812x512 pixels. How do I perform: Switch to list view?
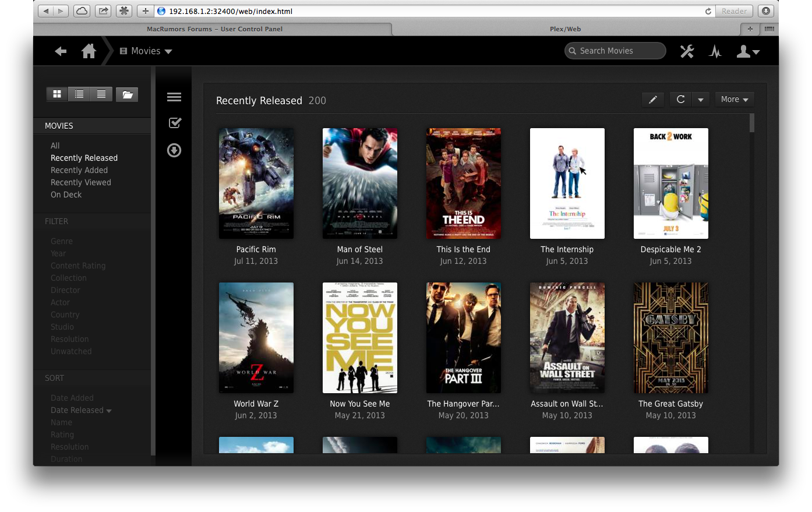pyautogui.click(x=79, y=94)
